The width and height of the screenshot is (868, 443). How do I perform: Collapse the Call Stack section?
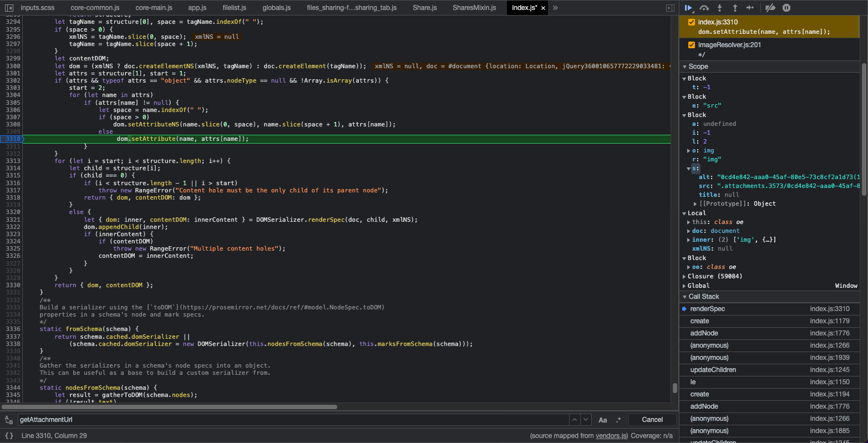pyautogui.click(x=685, y=297)
